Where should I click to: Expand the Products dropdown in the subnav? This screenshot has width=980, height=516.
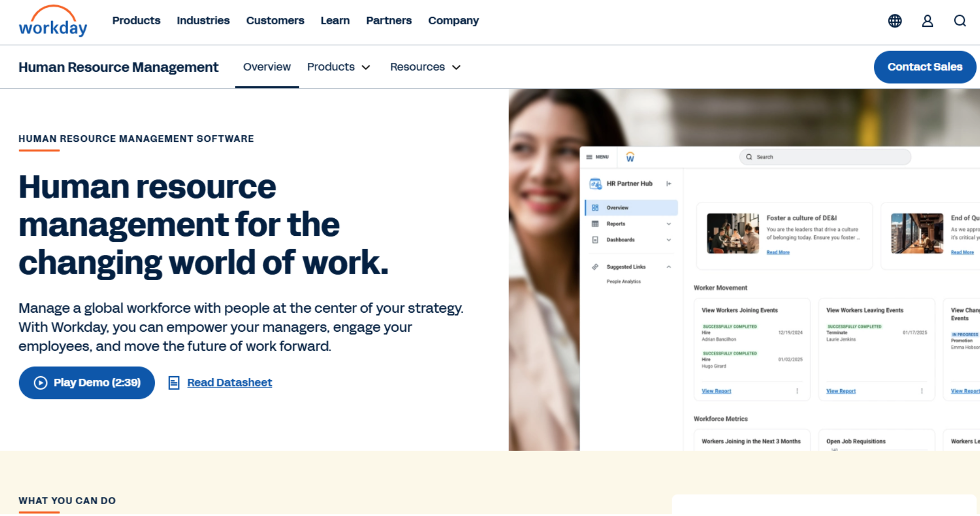[x=338, y=67]
